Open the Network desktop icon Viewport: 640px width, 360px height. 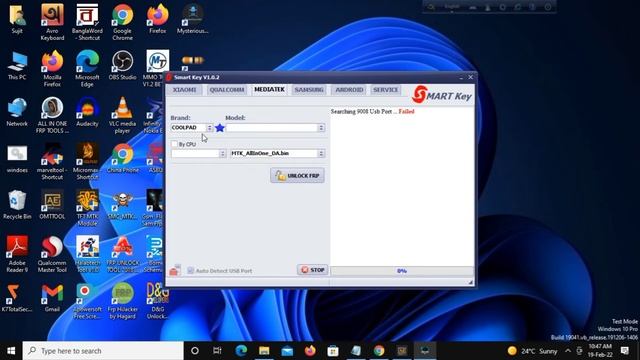17,112
